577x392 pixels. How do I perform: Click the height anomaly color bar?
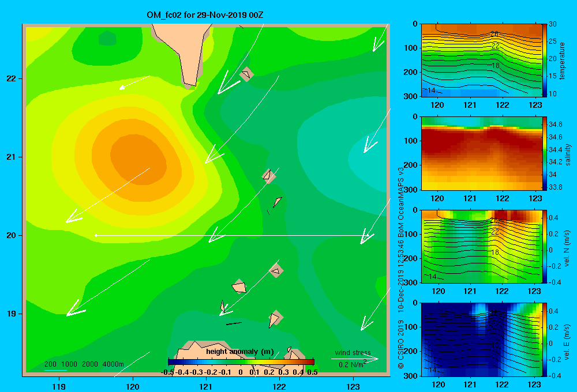(241, 362)
